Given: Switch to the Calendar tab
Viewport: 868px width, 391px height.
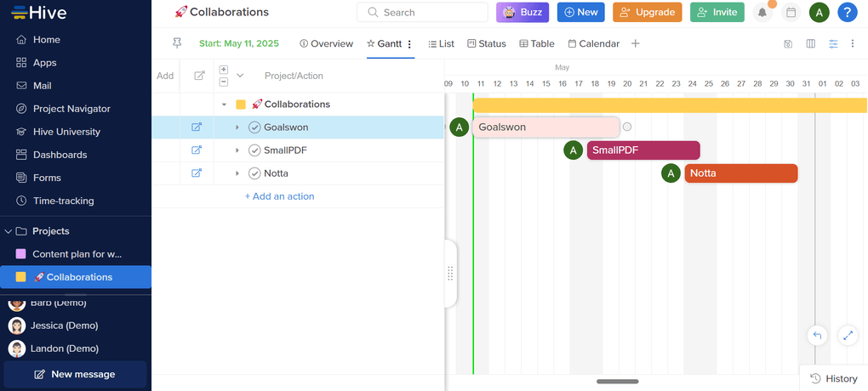Looking at the screenshot, I should (593, 43).
